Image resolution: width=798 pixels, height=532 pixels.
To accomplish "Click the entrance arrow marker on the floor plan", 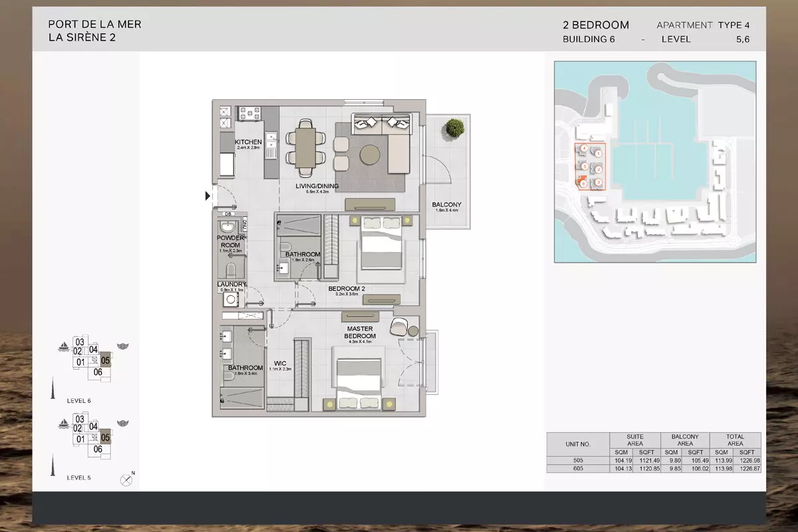I will [x=207, y=196].
